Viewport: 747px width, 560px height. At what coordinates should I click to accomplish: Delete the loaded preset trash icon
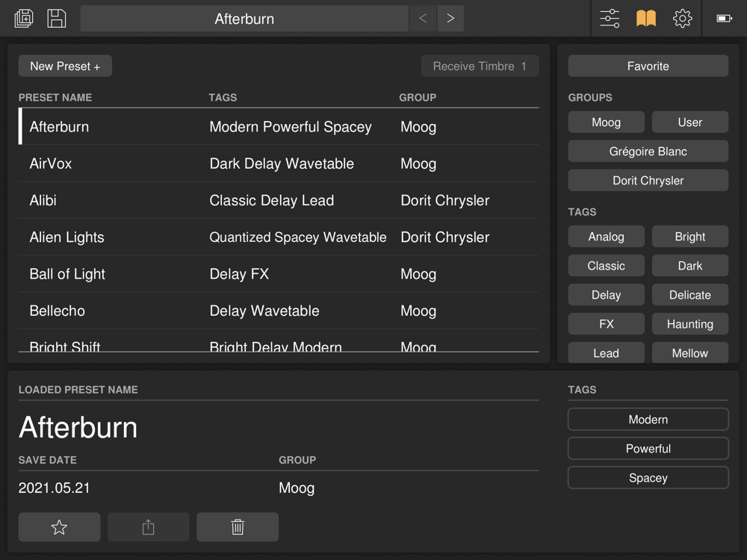[238, 527]
